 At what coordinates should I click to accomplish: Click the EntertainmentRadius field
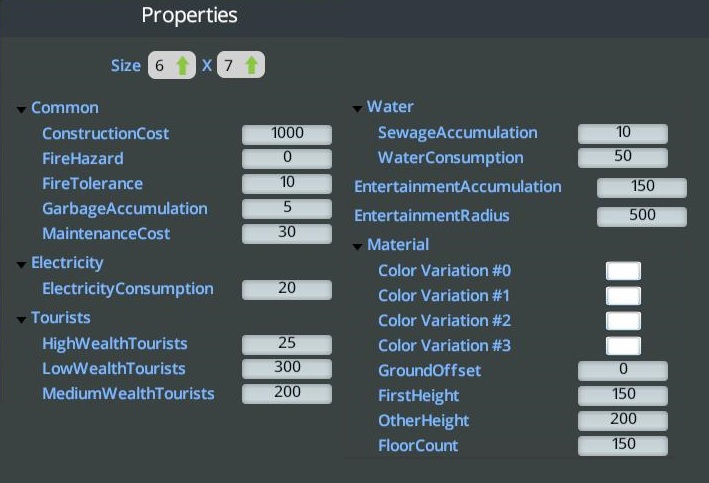coord(642,215)
